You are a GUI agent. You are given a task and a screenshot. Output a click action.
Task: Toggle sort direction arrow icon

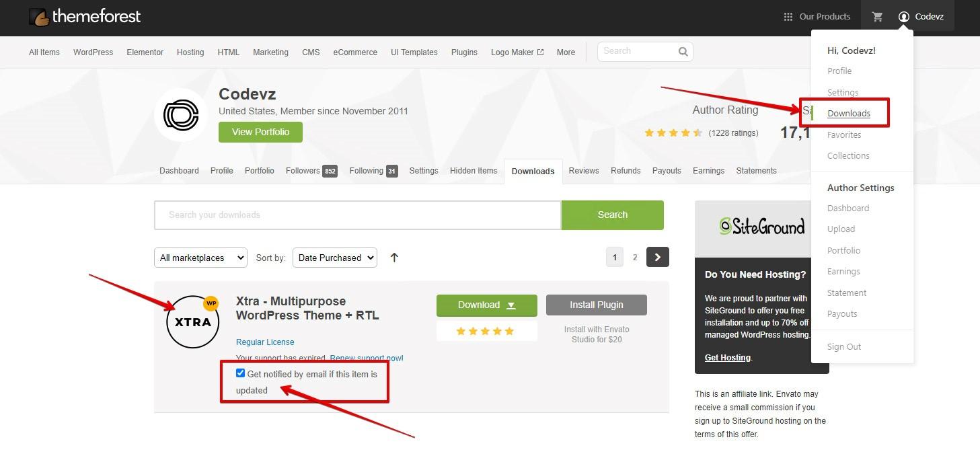(x=394, y=258)
